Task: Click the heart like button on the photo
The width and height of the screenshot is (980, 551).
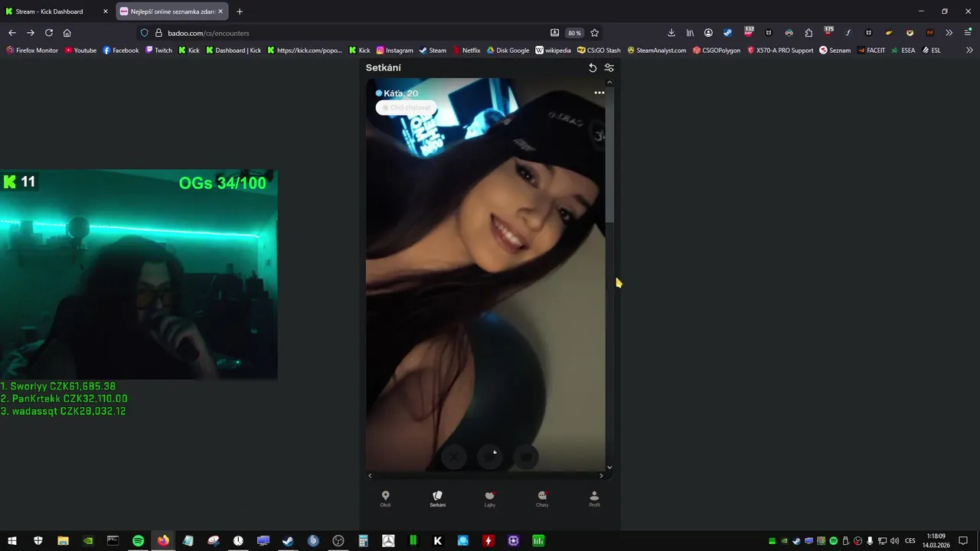Action: point(526,457)
